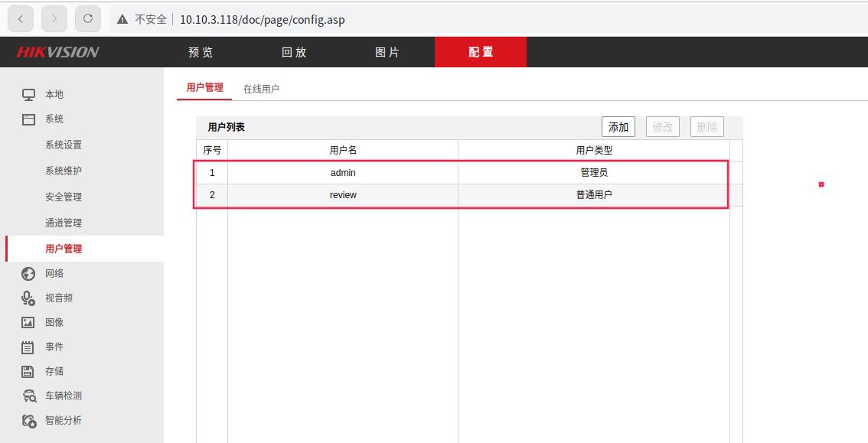Click the vehicle detection icon for 车辆检测
This screenshot has height=443, width=868.
tap(28, 396)
